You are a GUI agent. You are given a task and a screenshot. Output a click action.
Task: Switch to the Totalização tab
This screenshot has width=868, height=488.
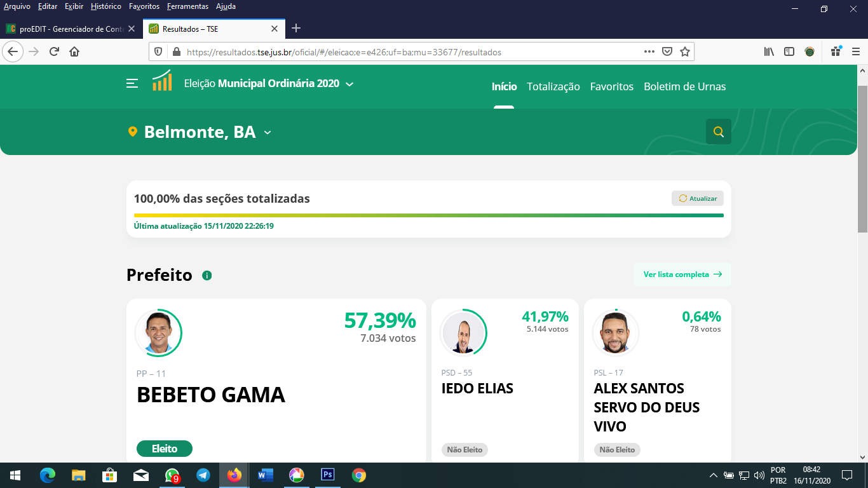(x=553, y=86)
